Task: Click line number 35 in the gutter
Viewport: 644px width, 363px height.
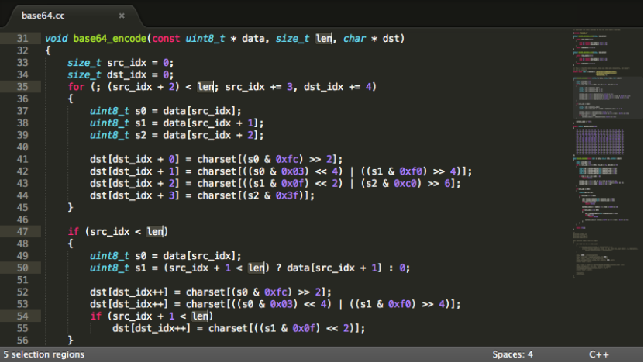Action: (22, 87)
